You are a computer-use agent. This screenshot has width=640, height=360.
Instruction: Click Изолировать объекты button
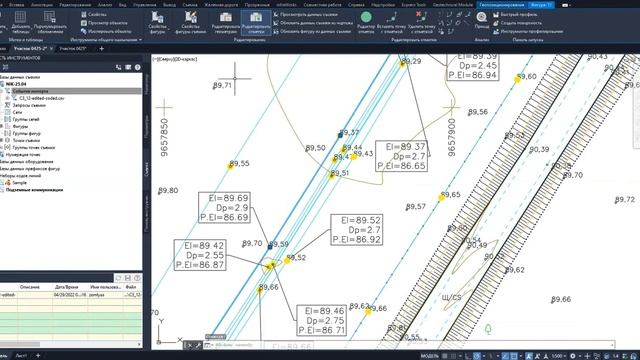tap(106, 31)
